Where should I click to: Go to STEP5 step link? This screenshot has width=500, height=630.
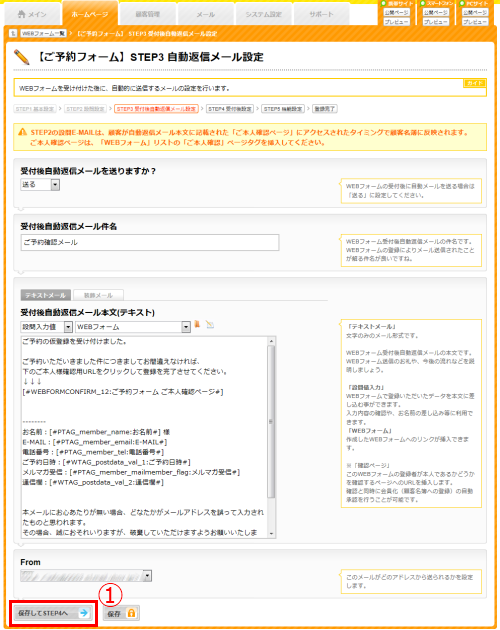click(283, 109)
